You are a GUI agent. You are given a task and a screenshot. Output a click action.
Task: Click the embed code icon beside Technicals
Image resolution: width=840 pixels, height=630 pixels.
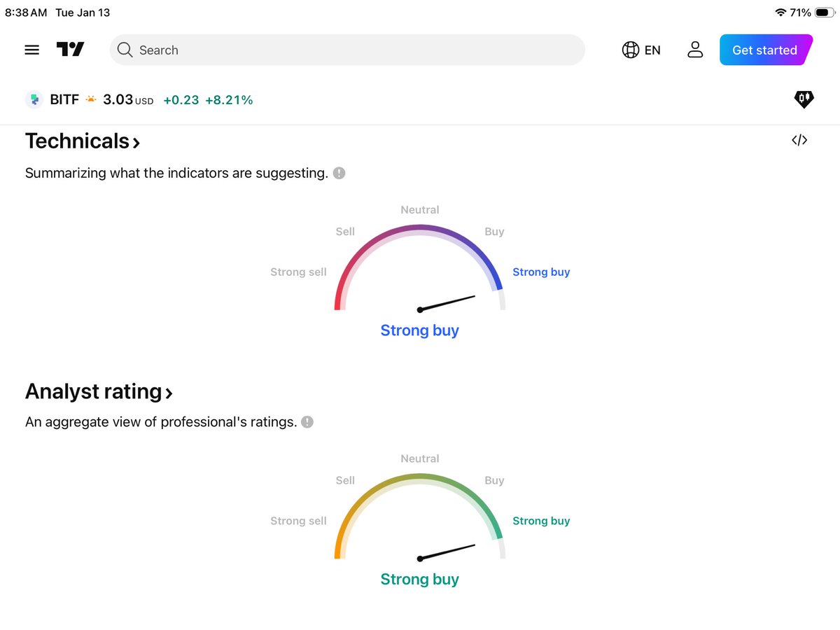pyautogui.click(x=799, y=140)
